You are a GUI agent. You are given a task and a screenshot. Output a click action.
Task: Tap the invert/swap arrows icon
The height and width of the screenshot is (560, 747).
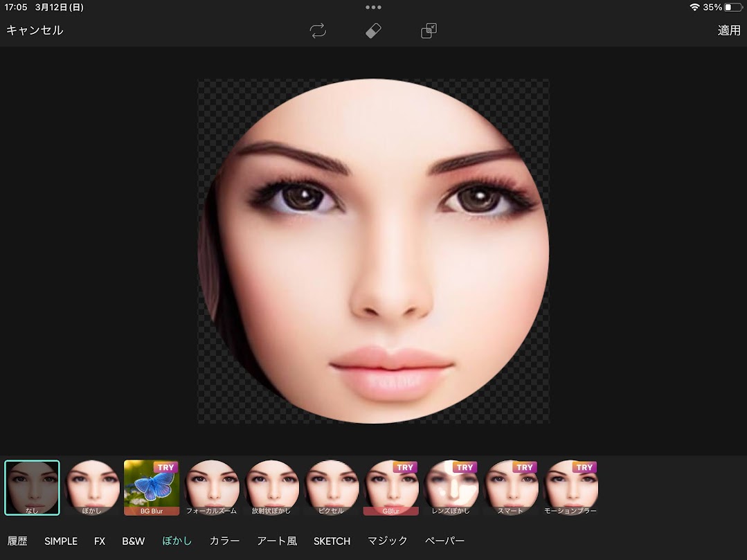click(x=318, y=30)
